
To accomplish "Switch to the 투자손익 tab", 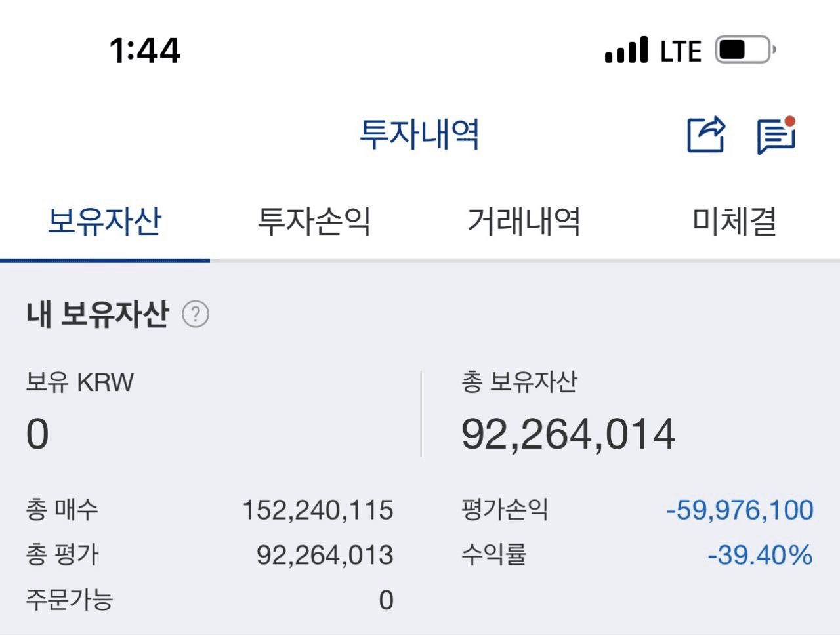I will coord(314,221).
